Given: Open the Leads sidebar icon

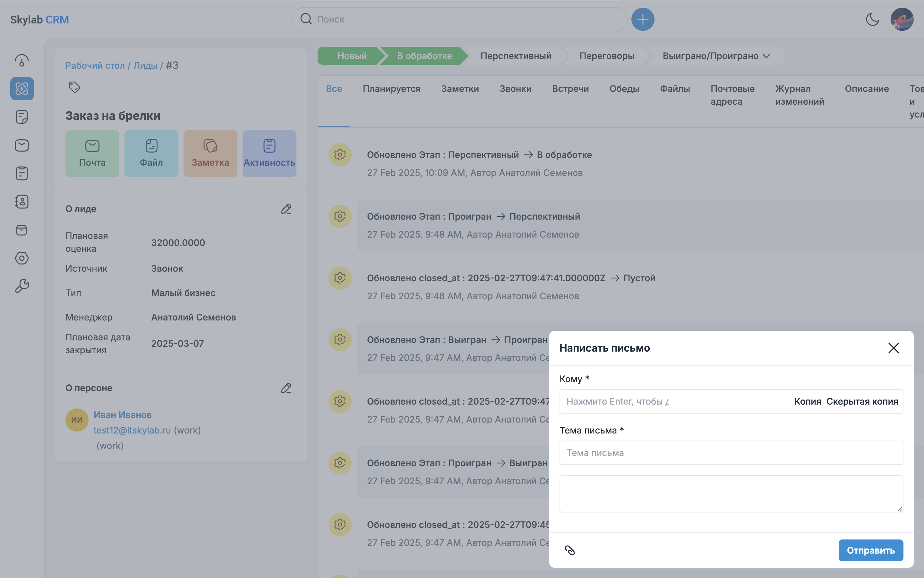Looking at the screenshot, I should click(x=22, y=89).
